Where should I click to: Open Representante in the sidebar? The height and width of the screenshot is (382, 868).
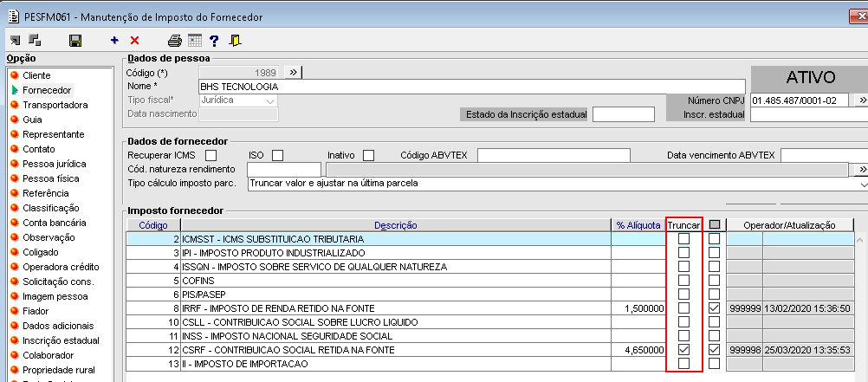point(53,134)
